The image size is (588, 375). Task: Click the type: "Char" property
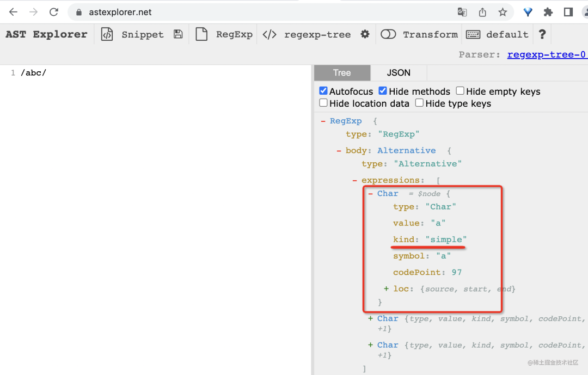coord(425,207)
